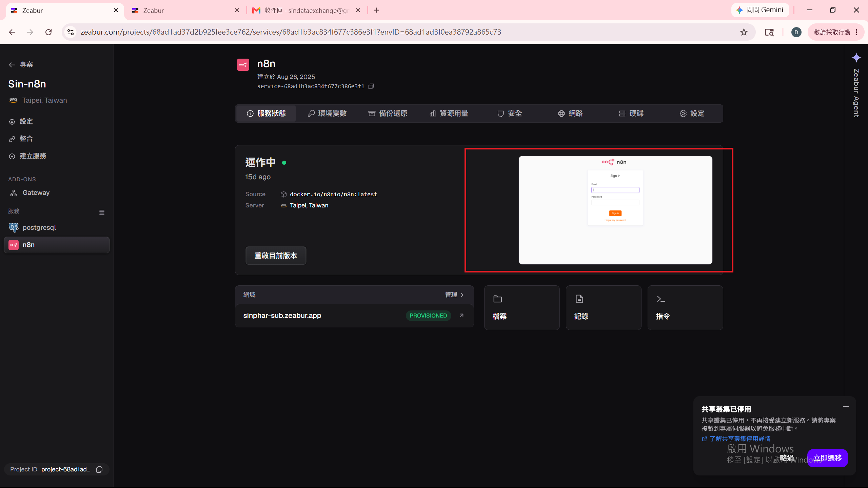Switch to the 備份還原 tab
868x488 pixels.
point(388,114)
